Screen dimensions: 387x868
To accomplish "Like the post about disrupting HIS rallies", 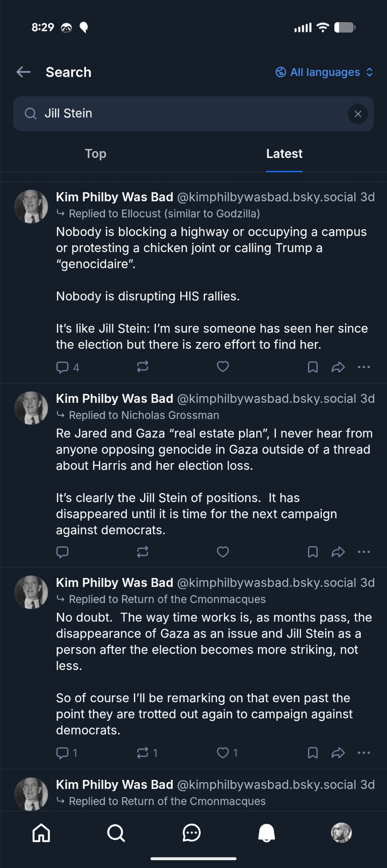I will point(223,367).
